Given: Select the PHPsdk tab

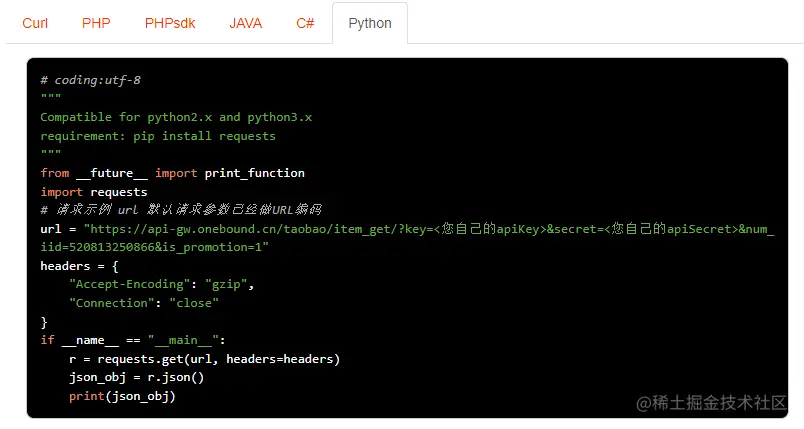Looking at the screenshot, I should (x=170, y=23).
